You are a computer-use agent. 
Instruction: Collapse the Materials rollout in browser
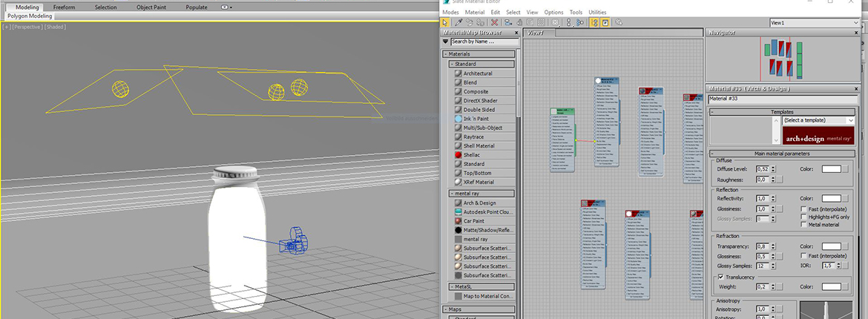click(446, 54)
